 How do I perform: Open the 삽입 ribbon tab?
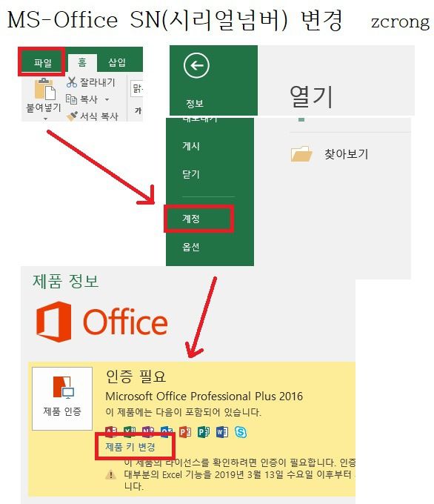coord(117,62)
